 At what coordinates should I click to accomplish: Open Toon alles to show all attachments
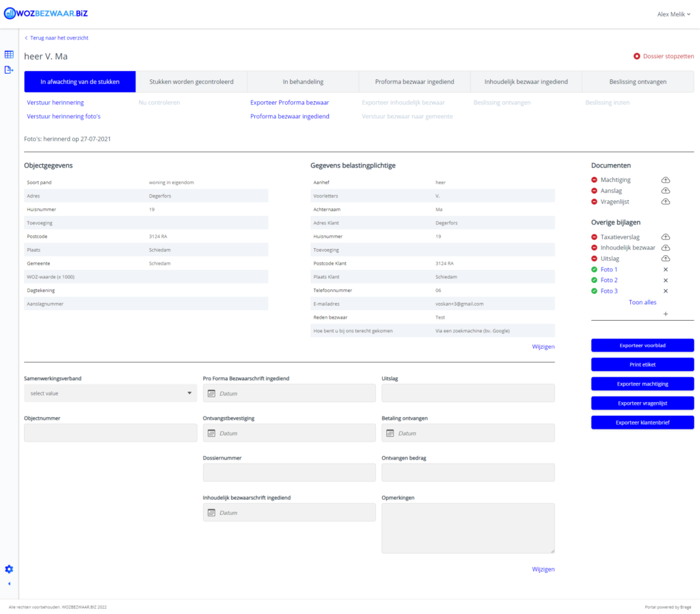coord(642,302)
